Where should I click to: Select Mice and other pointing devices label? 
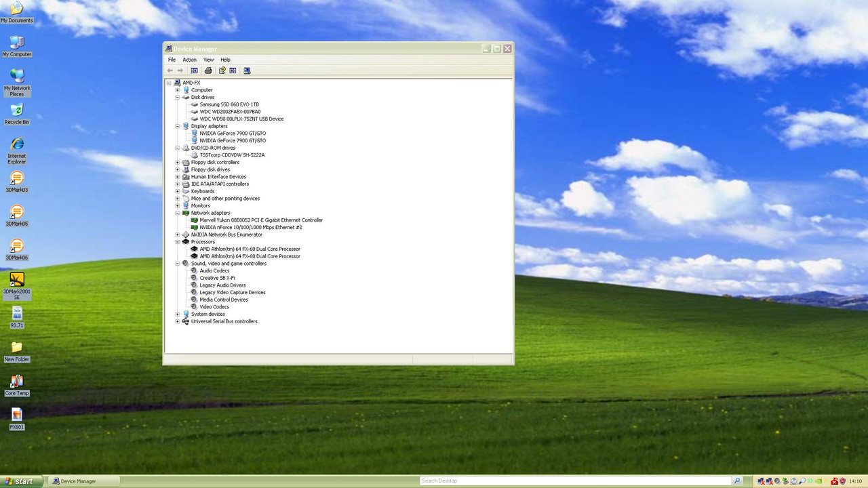coord(225,199)
